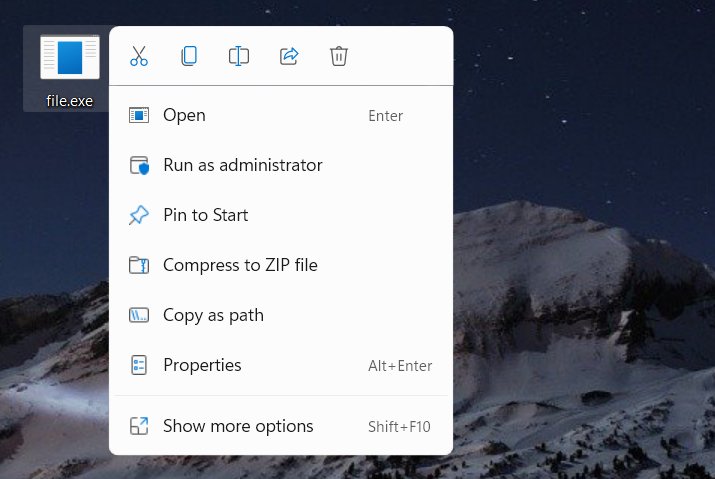Expand Show more options

click(x=238, y=426)
